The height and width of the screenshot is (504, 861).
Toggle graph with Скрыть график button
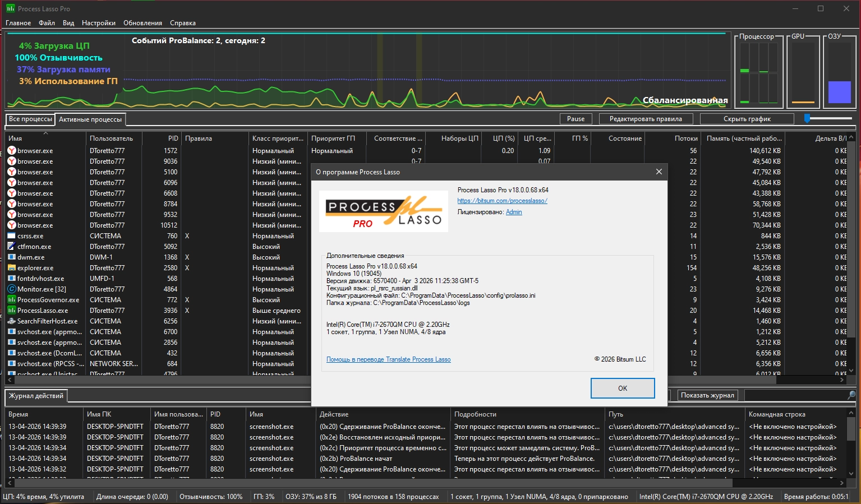click(x=747, y=119)
